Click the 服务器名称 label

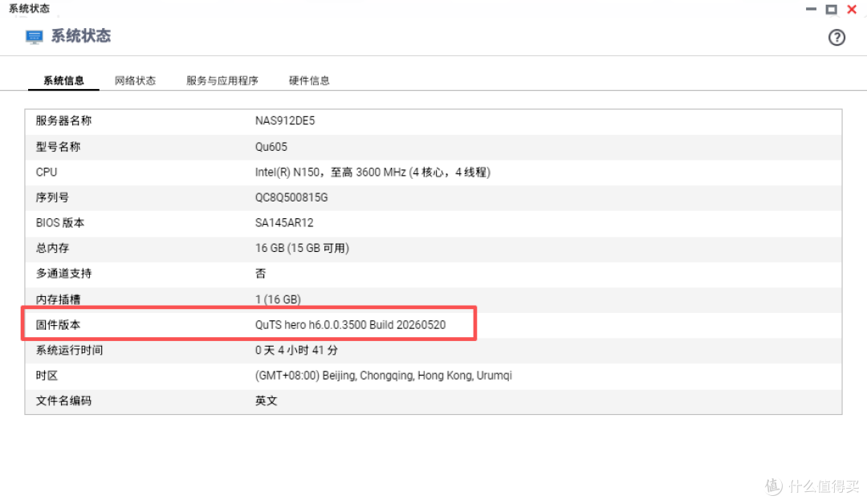tap(63, 121)
